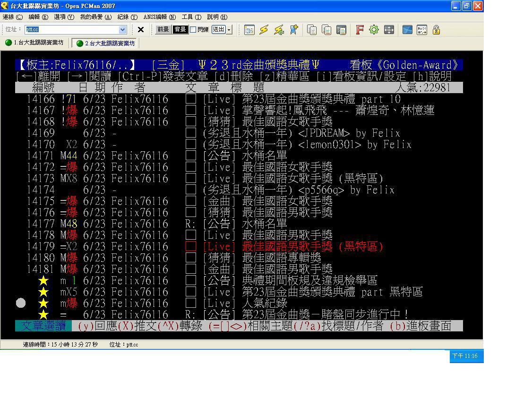Open the 紀錄 menu
The width and height of the screenshot is (532, 399).
pos(127,17)
